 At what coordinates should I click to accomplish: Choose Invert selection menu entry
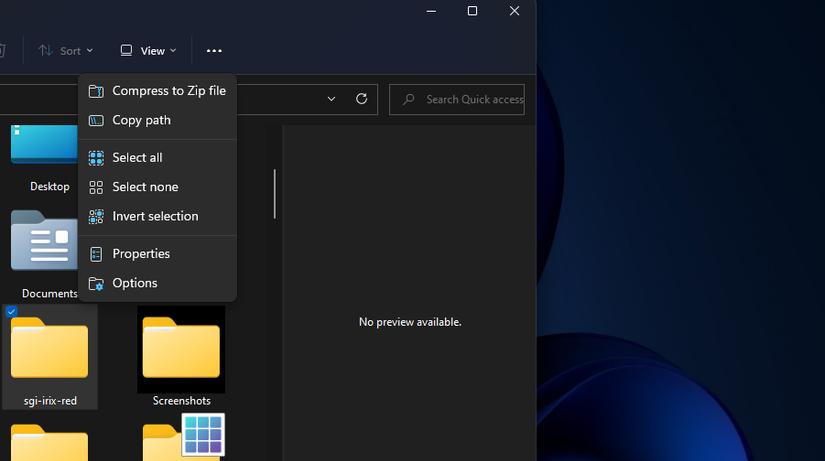[x=157, y=216]
